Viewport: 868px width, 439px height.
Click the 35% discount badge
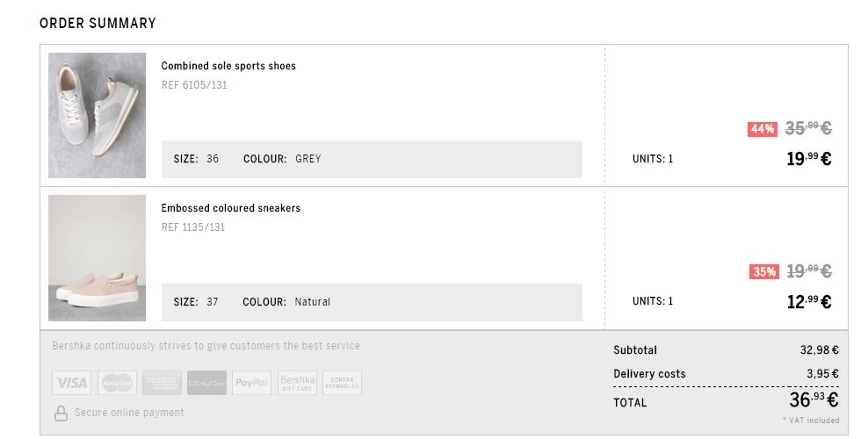[x=763, y=272]
